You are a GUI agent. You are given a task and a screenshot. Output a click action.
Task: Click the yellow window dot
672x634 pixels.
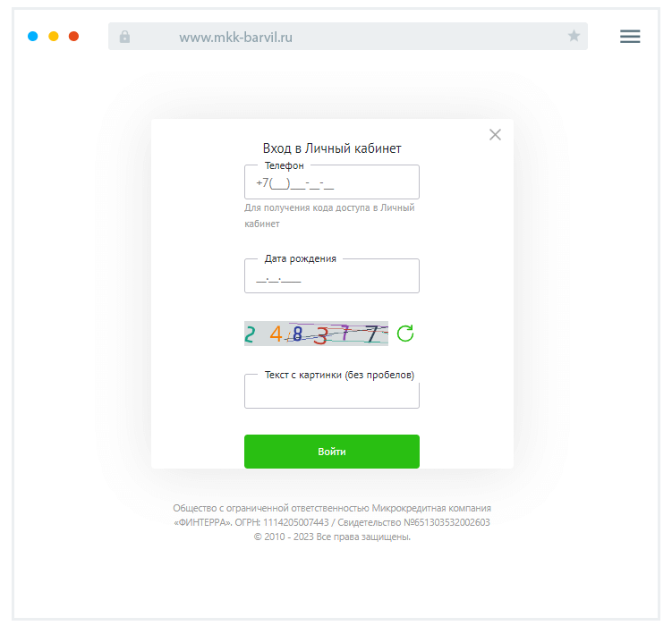[54, 37]
